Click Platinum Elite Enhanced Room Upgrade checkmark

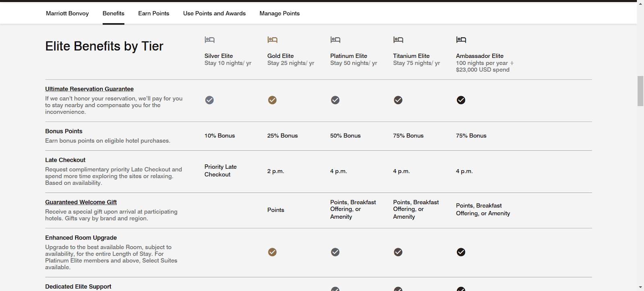click(335, 252)
